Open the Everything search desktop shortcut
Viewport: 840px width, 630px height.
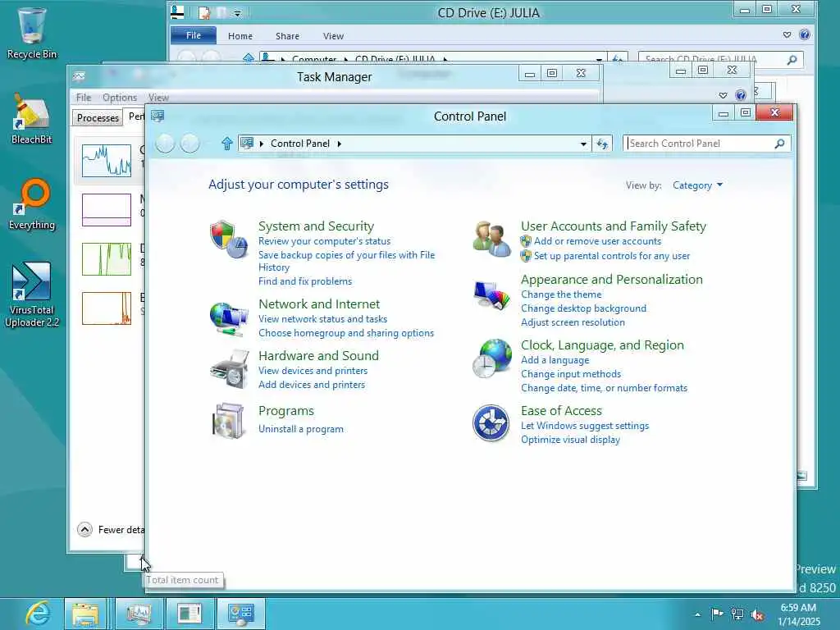(32, 204)
